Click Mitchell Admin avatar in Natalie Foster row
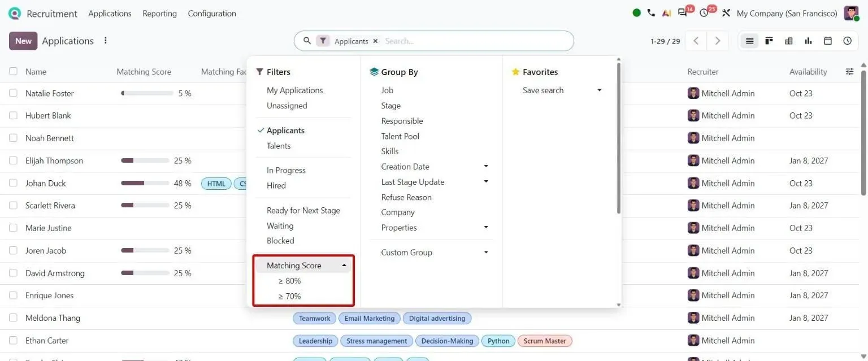Image resolution: width=868 pixels, height=361 pixels. 693,93
